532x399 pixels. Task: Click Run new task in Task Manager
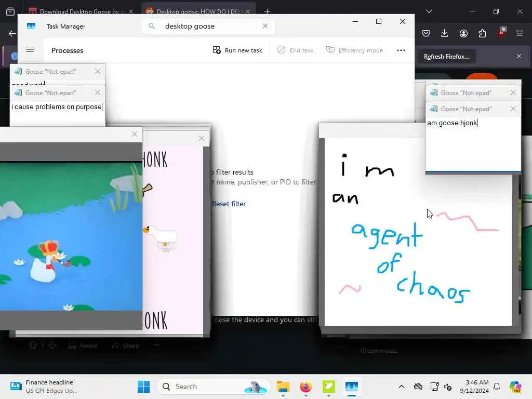click(237, 50)
